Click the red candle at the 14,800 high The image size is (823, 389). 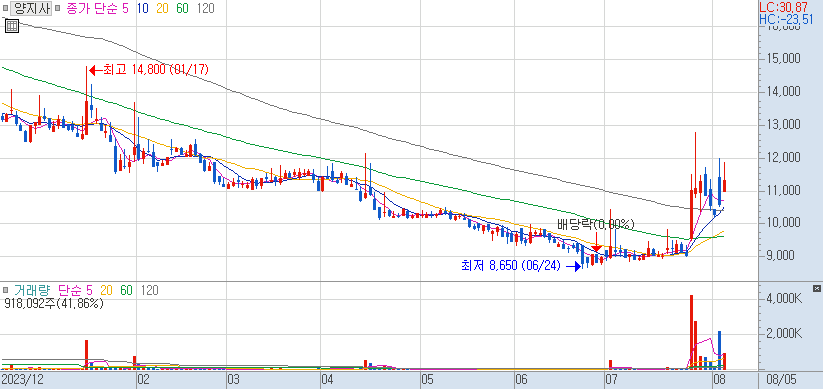pyautogui.click(x=87, y=100)
